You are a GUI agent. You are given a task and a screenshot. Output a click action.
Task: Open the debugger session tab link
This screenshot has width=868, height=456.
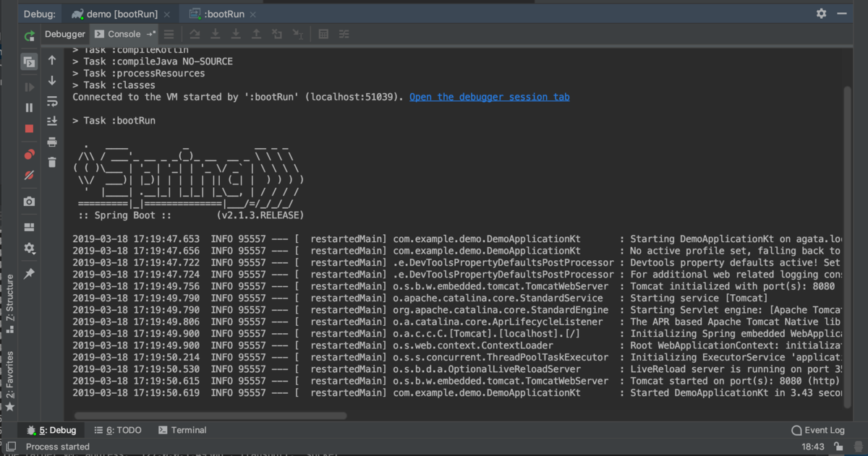tap(490, 97)
